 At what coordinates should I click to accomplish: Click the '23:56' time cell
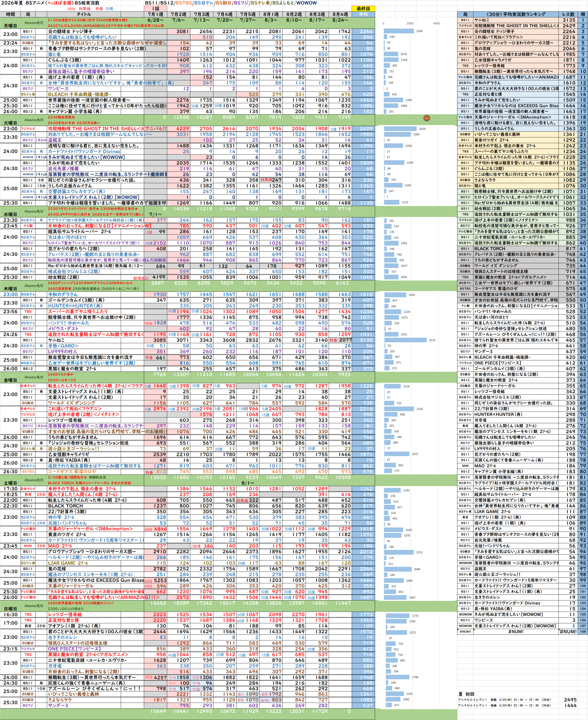tap(11, 312)
